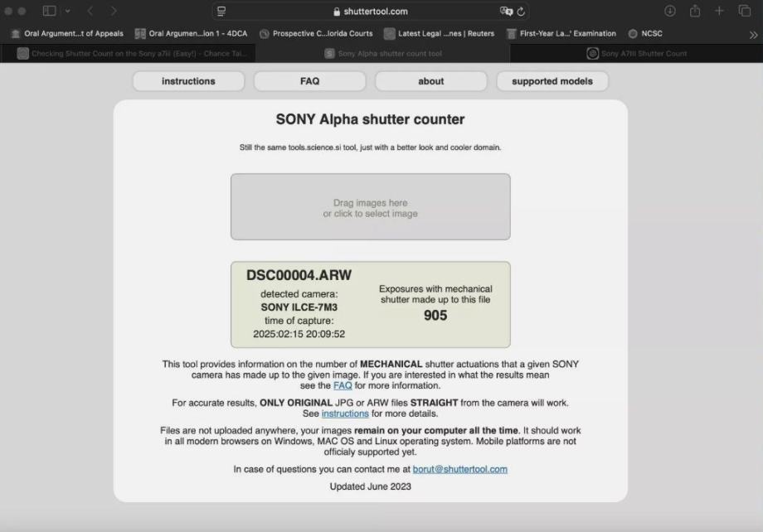
Task: Click the SONY Alpha shutter counter heading
Action: [371, 119]
